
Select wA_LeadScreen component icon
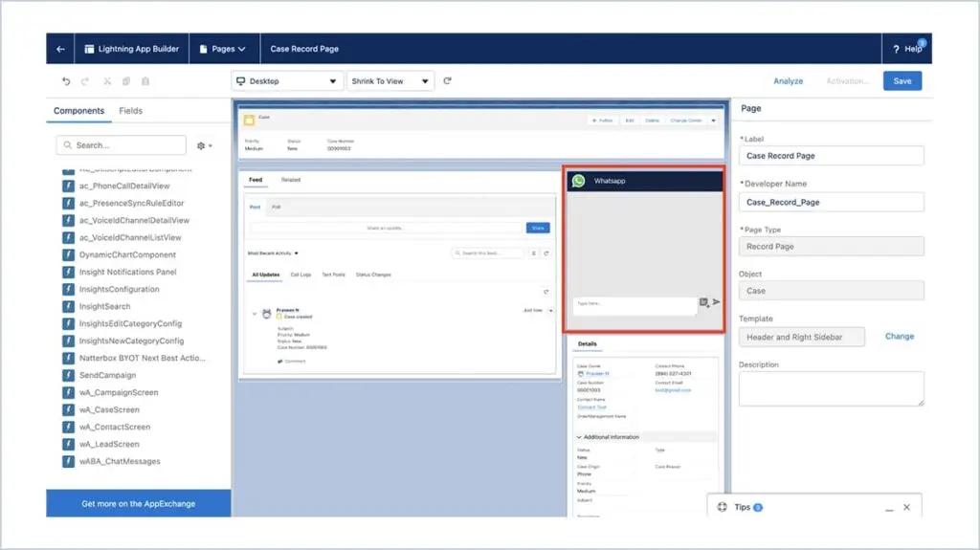pyautogui.click(x=68, y=444)
